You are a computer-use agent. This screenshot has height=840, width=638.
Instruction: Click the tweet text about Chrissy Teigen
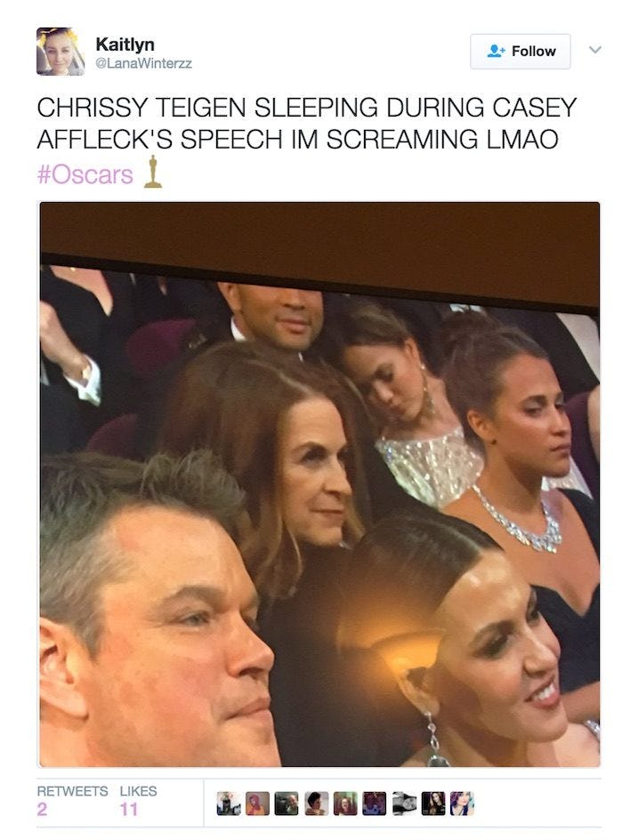pyautogui.click(x=307, y=123)
